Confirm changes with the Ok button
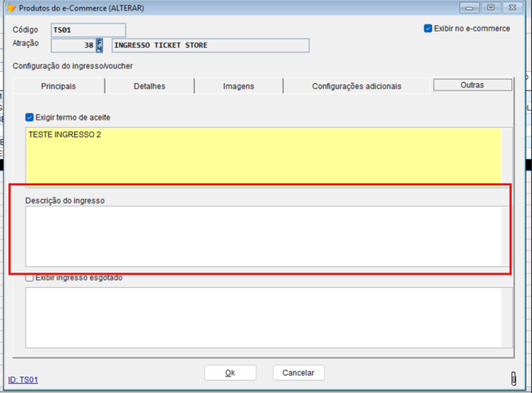The height and width of the screenshot is (393, 532). pyautogui.click(x=230, y=373)
